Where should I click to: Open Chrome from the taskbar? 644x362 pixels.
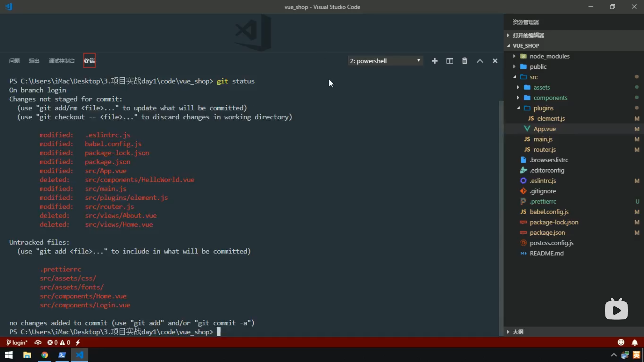(45, 355)
